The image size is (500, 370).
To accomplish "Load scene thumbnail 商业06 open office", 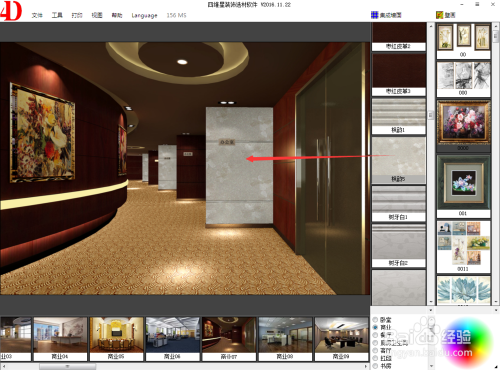I will click(x=173, y=339).
